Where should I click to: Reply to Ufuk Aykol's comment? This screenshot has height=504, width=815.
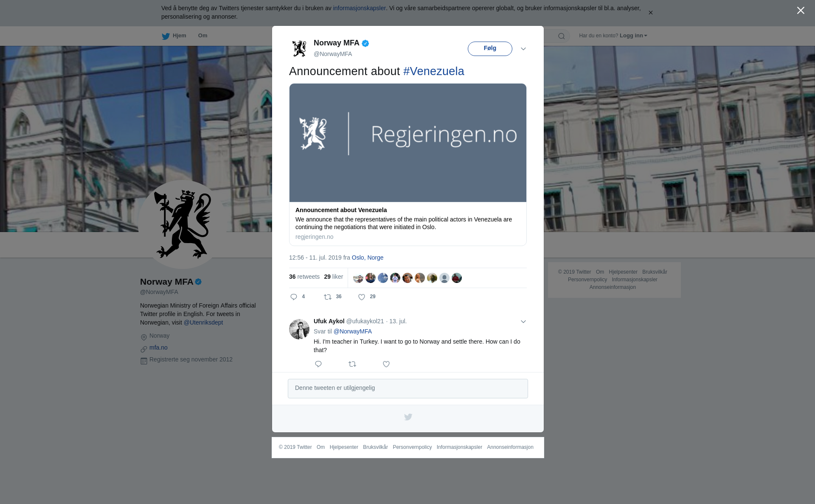click(x=318, y=364)
